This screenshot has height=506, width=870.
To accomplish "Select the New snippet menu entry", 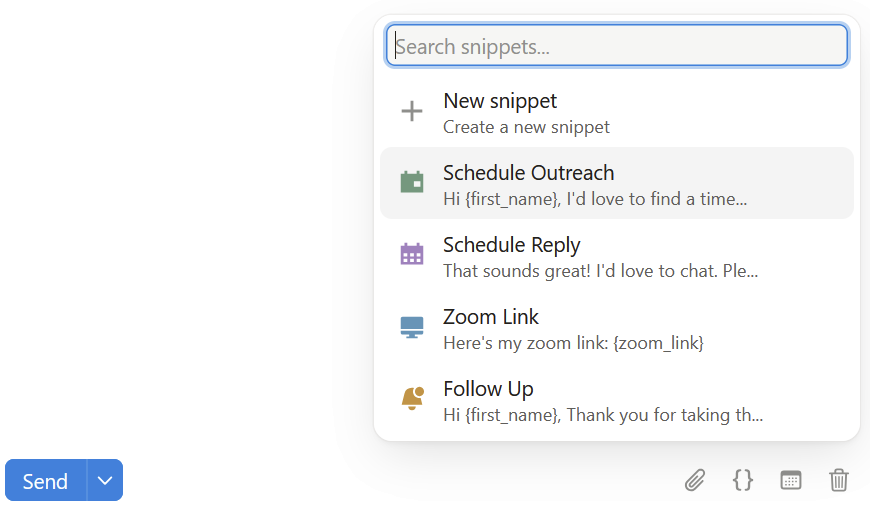I will 616,113.
